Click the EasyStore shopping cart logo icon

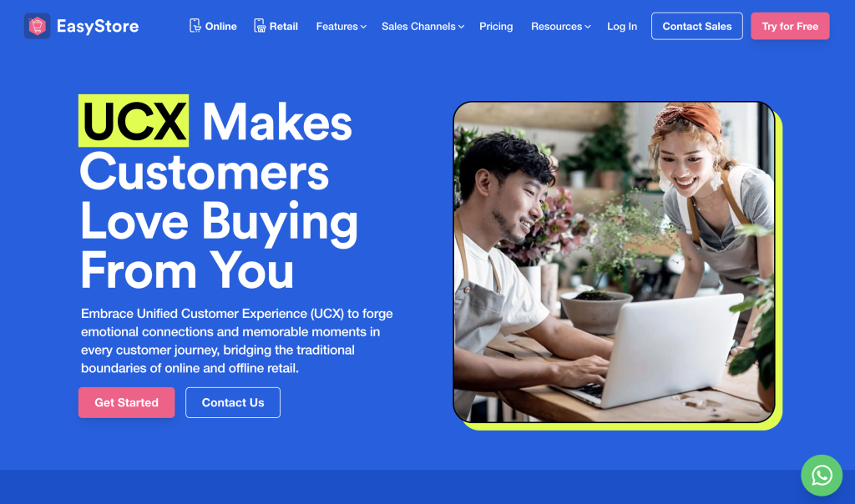pyautogui.click(x=37, y=26)
